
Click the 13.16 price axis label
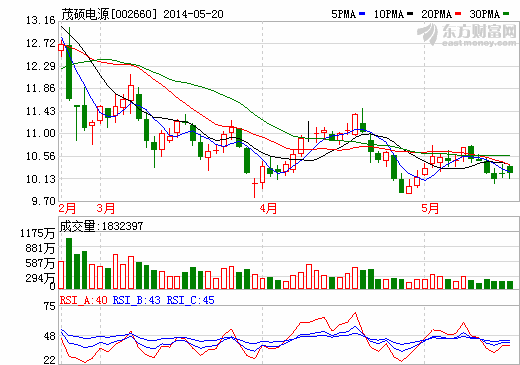(x=40, y=21)
